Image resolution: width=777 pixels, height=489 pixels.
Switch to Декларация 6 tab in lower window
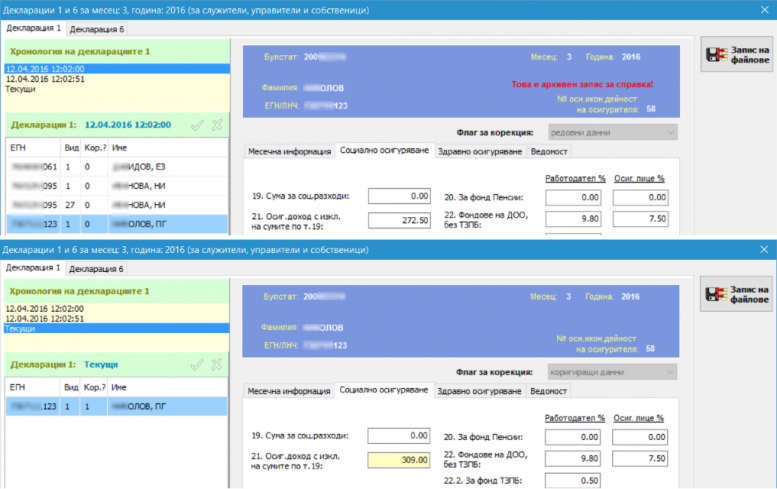pos(96,269)
